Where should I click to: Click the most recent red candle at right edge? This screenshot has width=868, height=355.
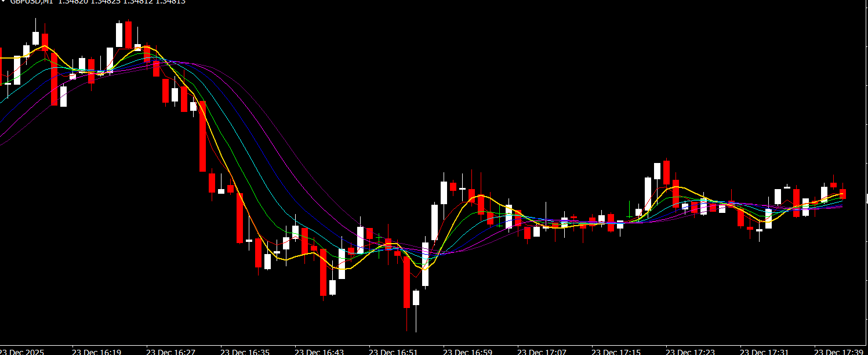(x=842, y=194)
